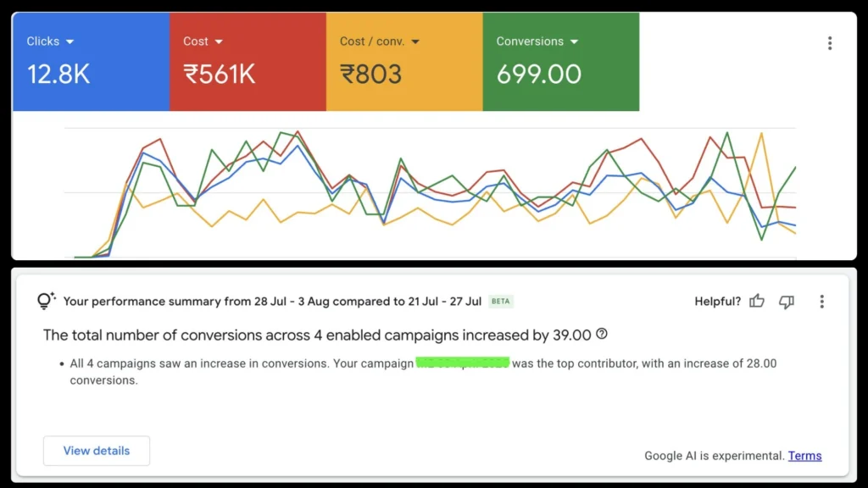This screenshot has width=868, height=488.
Task: Click the yellow ₹803 scorecard value
Action: 371,75
